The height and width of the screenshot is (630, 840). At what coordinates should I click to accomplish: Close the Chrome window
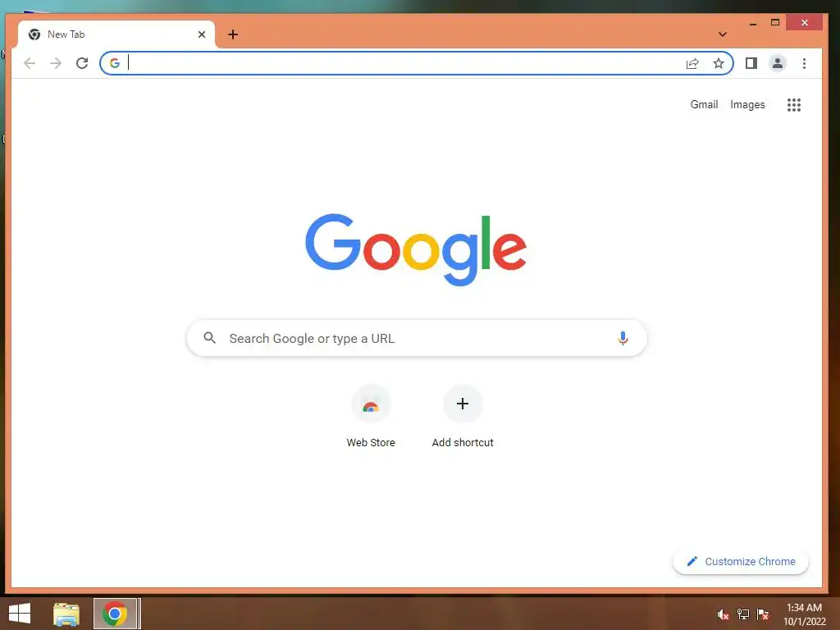tap(804, 22)
